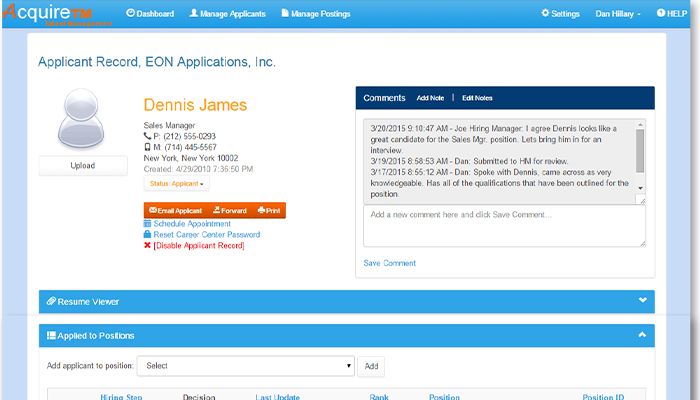Expand the Resume Viewer panel chevron
Viewport: 700px width, 400px height.
[x=642, y=301]
